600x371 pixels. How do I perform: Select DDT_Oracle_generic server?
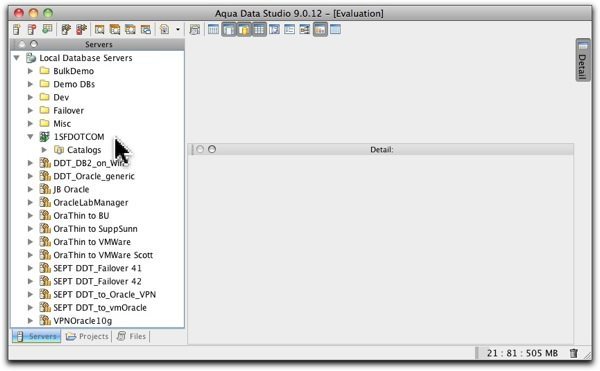pyautogui.click(x=94, y=176)
